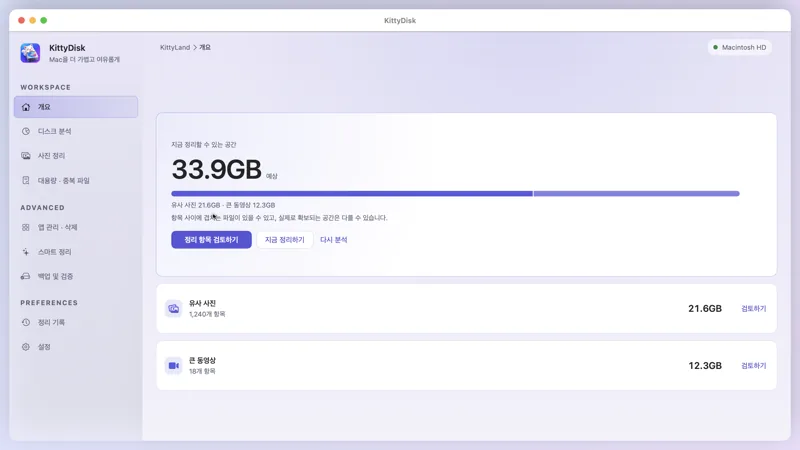Click the Macintosh HD disk selector

pyautogui.click(x=739, y=47)
